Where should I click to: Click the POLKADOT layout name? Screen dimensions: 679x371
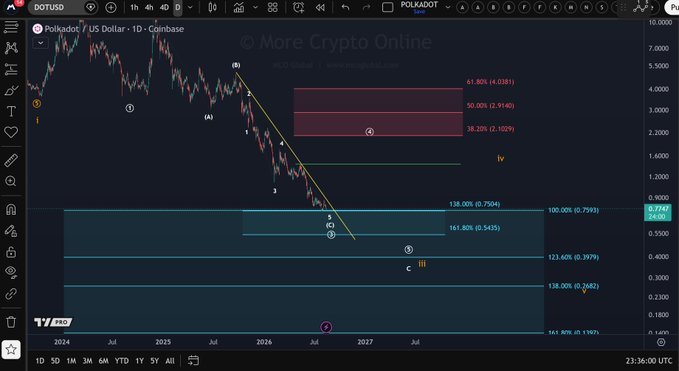click(x=419, y=5)
